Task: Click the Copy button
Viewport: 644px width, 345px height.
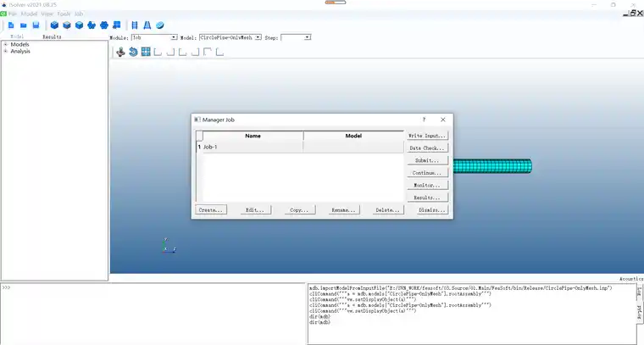Action: point(299,210)
